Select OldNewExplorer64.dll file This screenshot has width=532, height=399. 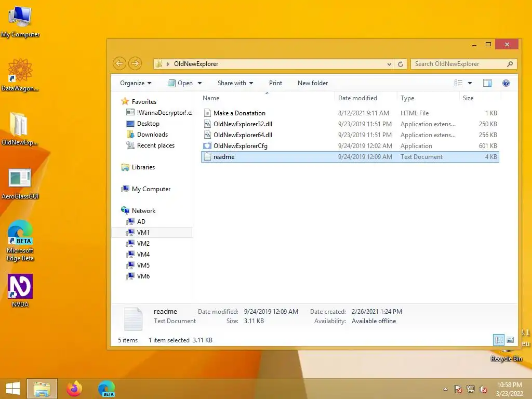[350, 135]
